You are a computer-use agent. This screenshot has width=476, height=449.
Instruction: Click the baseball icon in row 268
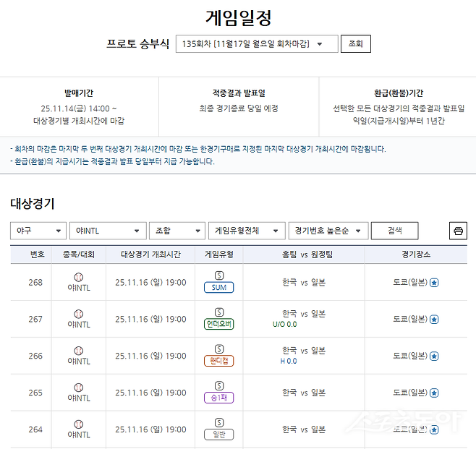(x=79, y=277)
